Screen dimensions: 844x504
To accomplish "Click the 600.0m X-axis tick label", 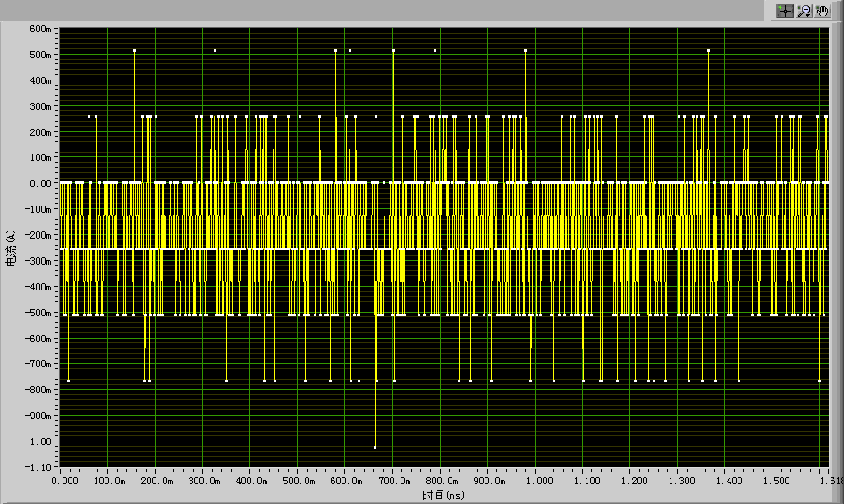I will click(346, 481).
